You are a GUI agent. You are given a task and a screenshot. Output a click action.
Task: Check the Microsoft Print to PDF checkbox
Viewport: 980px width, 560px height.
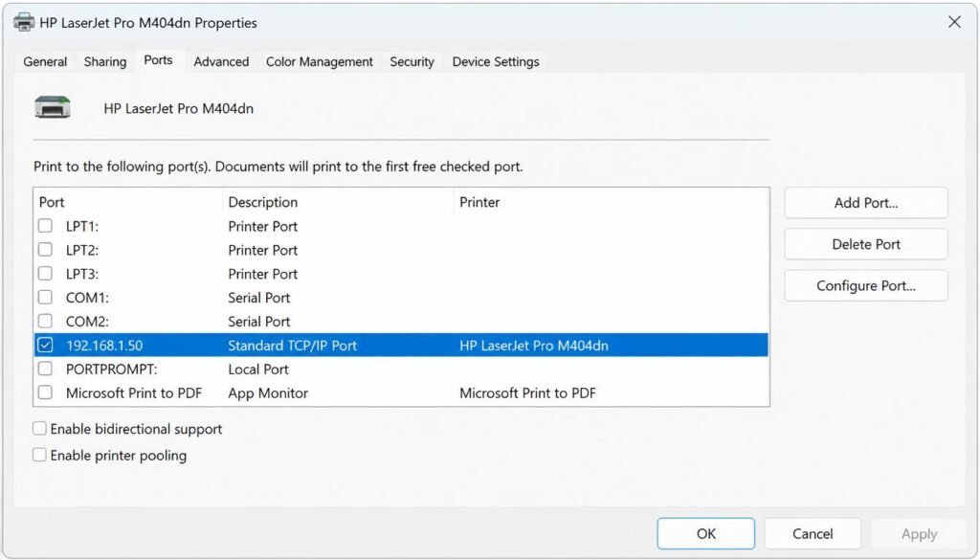(45, 392)
